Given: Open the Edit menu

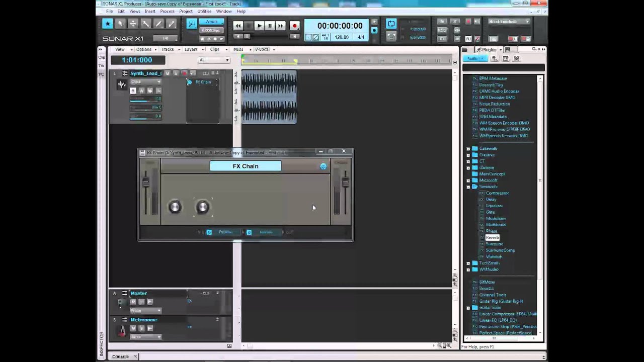Looking at the screenshot, I should [x=121, y=11].
